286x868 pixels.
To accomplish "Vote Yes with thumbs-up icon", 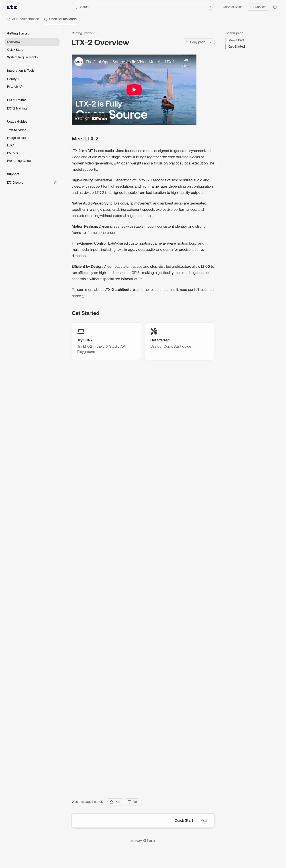I will point(115,802).
